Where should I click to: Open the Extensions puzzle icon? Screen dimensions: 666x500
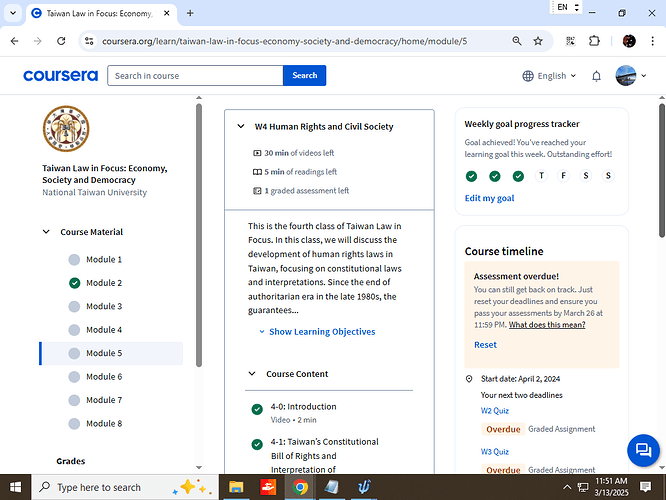(x=594, y=41)
